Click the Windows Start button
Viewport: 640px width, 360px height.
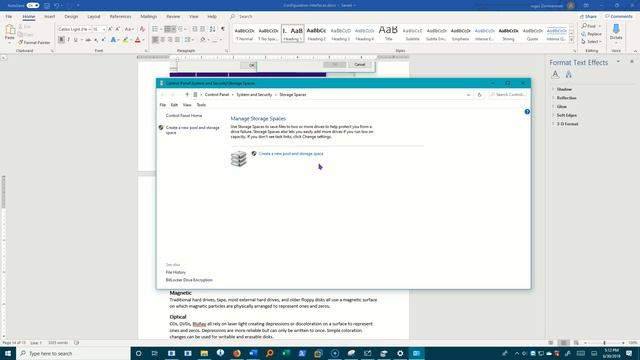[x=8, y=353]
